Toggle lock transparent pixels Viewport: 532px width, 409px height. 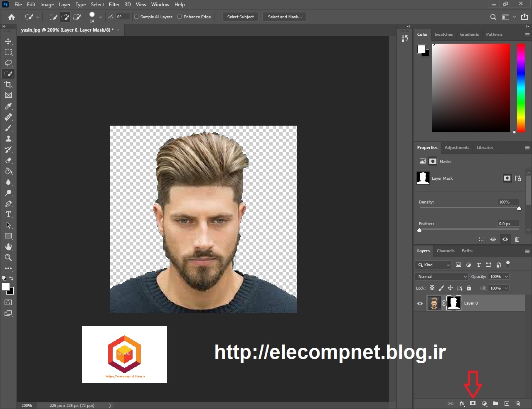[432, 288]
